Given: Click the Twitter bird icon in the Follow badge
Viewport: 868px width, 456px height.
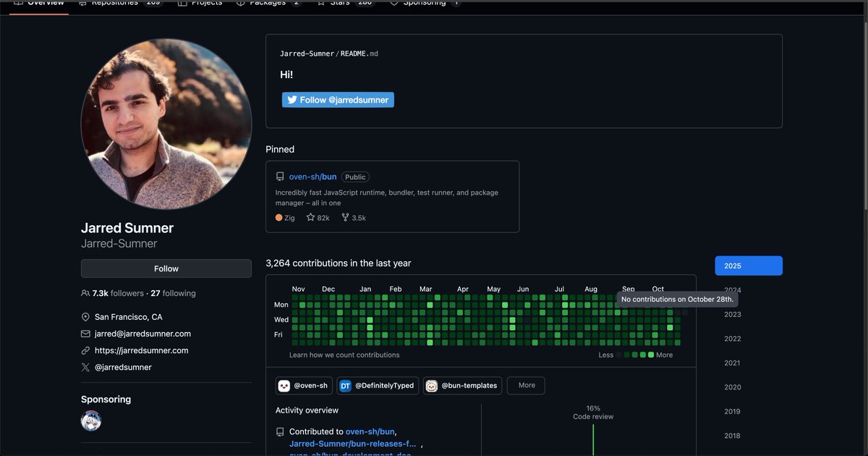Looking at the screenshot, I should pos(292,100).
